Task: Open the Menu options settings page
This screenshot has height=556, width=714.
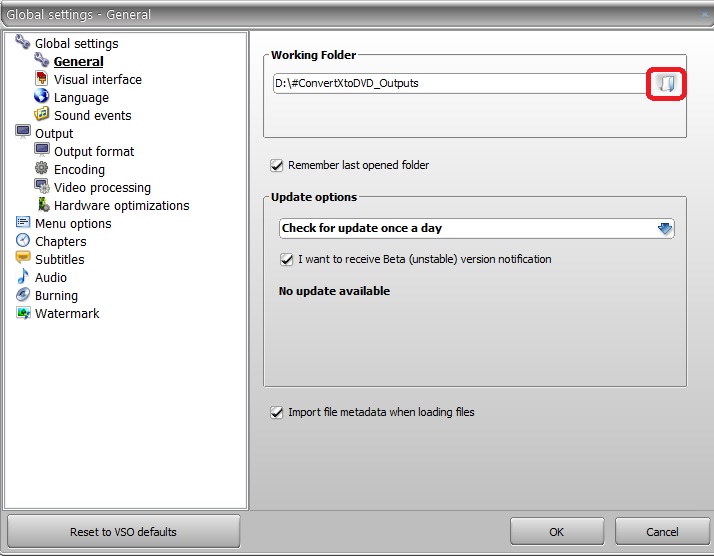Action: pyautogui.click(x=73, y=224)
